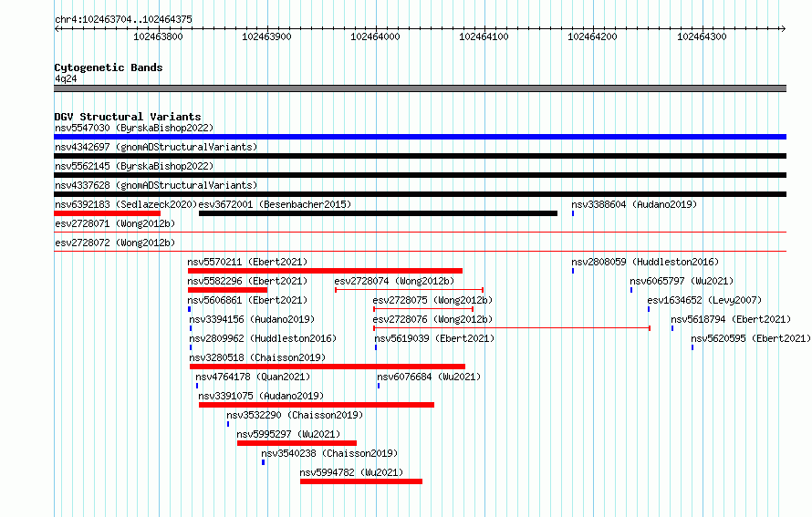812x517 pixels.
Task: Click ruler position 102463800
Action: point(158,36)
